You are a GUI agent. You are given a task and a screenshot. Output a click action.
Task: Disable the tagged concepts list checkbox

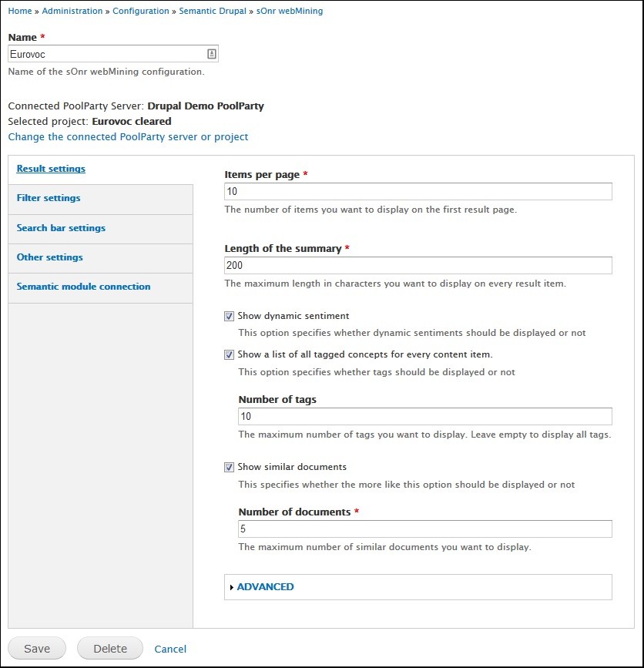pyautogui.click(x=229, y=354)
